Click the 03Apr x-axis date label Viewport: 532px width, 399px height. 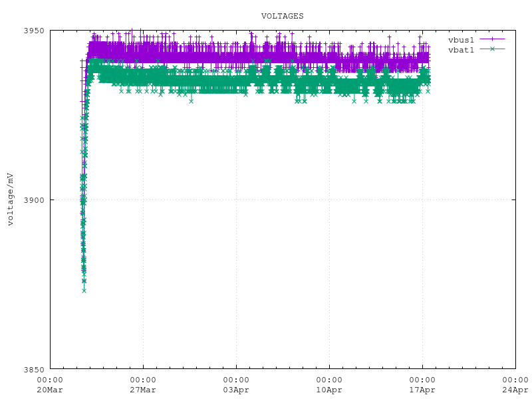pos(236,390)
